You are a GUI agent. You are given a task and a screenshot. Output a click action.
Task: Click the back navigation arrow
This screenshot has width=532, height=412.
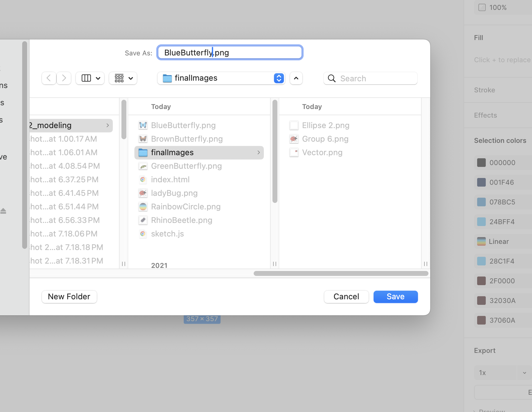click(49, 78)
